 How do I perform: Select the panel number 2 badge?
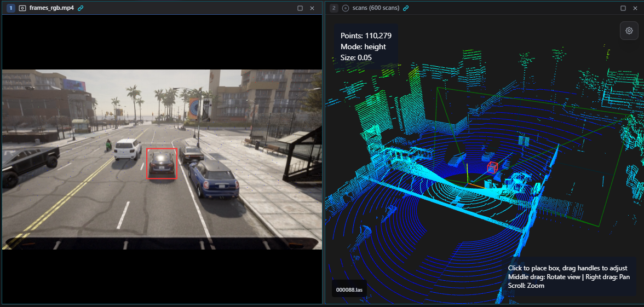tap(334, 8)
